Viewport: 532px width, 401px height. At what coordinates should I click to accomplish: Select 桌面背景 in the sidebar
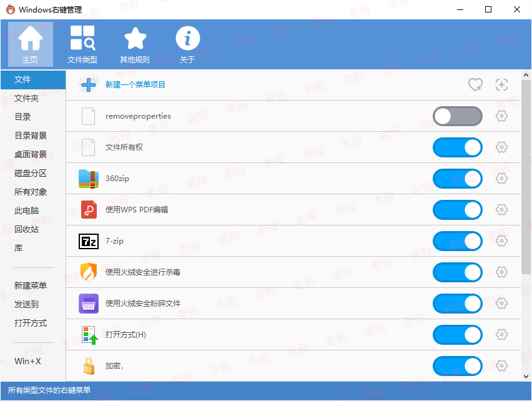point(33,154)
